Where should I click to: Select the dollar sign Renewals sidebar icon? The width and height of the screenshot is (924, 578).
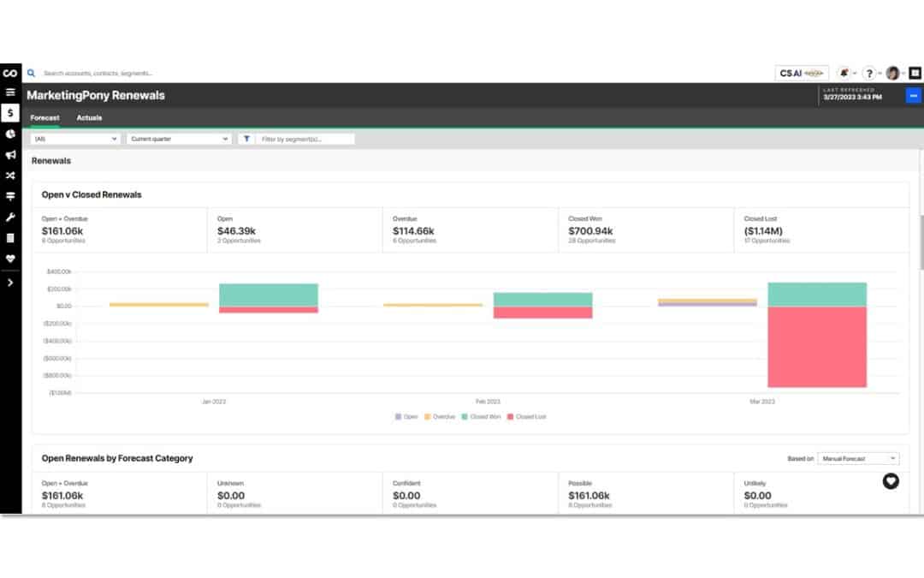coord(10,113)
